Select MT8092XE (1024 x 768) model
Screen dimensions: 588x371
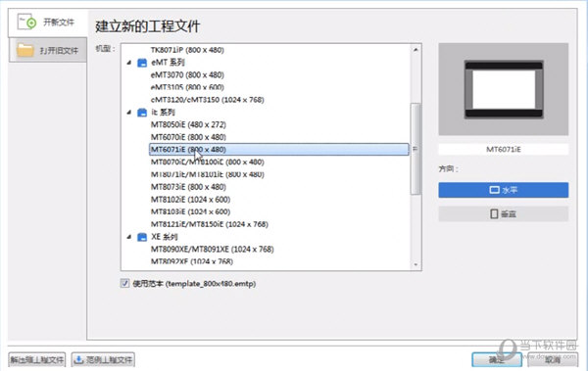[192, 261]
